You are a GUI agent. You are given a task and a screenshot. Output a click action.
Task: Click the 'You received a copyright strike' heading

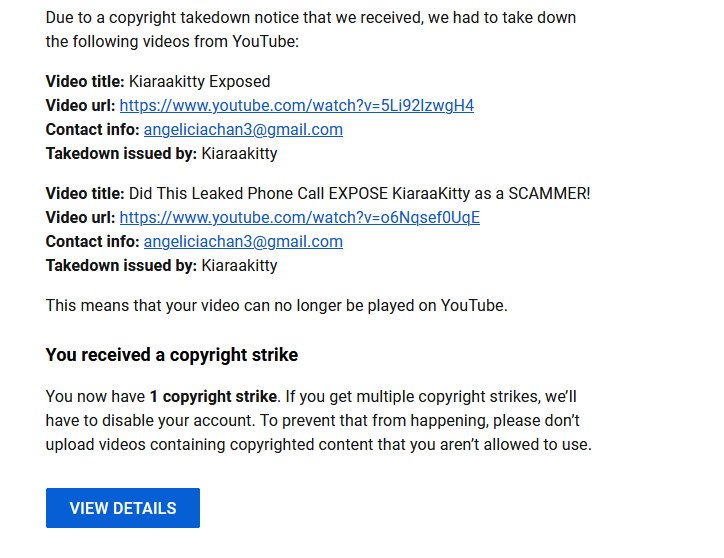pos(172,355)
